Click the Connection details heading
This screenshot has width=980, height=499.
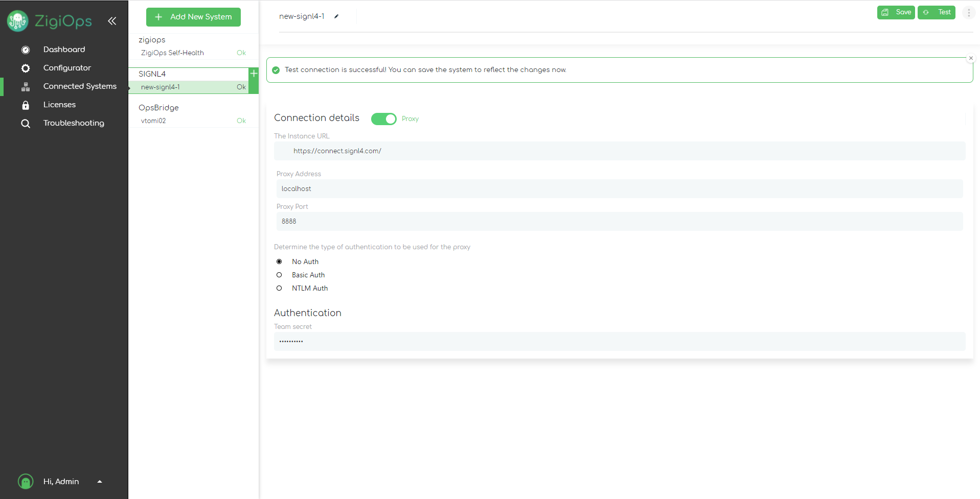click(316, 118)
